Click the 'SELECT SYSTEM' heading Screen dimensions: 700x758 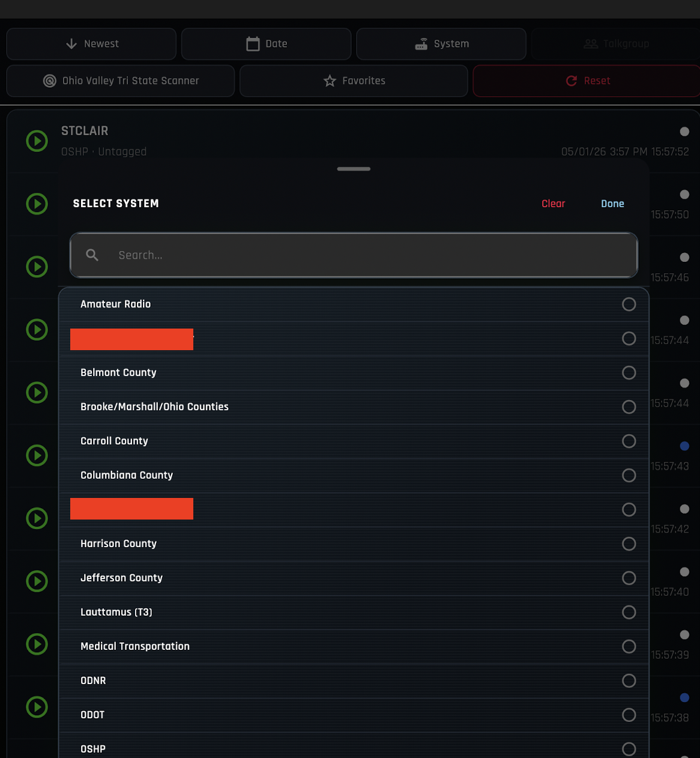(x=116, y=204)
